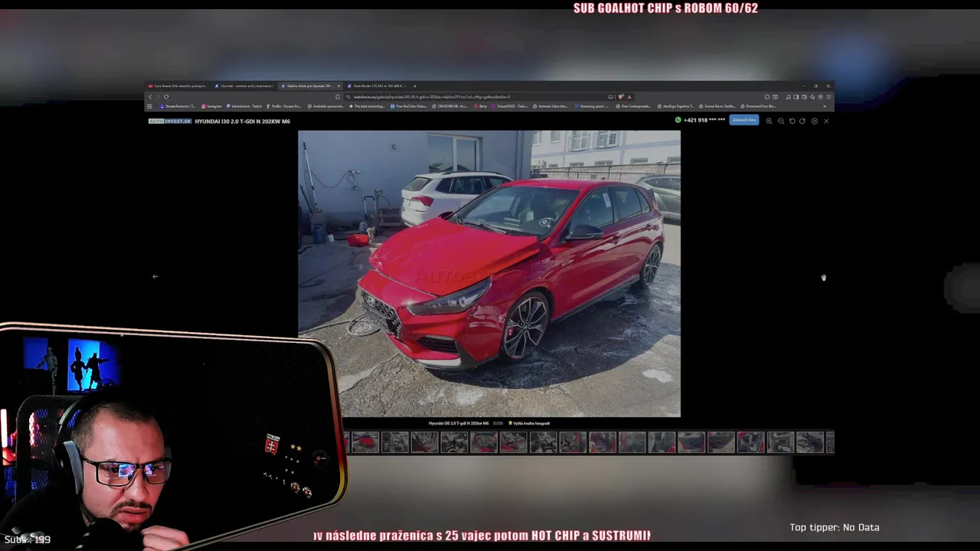Click the blue 'Zobraziť číslo' button
The width and height of the screenshot is (980, 551).
point(743,120)
